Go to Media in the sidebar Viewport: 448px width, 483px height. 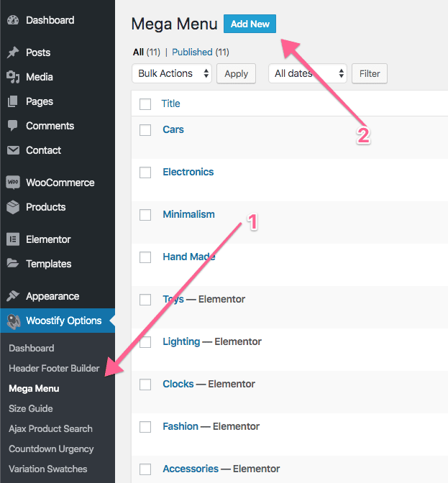tap(39, 77)
